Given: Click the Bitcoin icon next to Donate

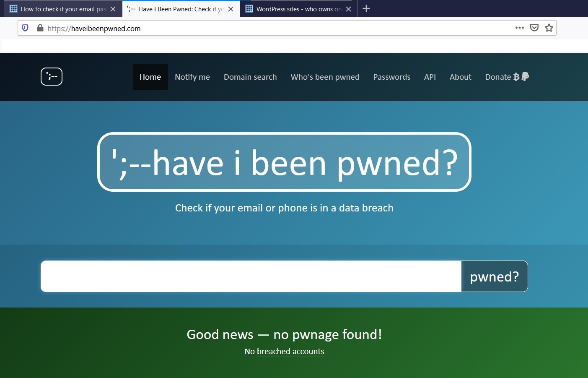Looking at the screenshot, I should (x=516, y=77).
